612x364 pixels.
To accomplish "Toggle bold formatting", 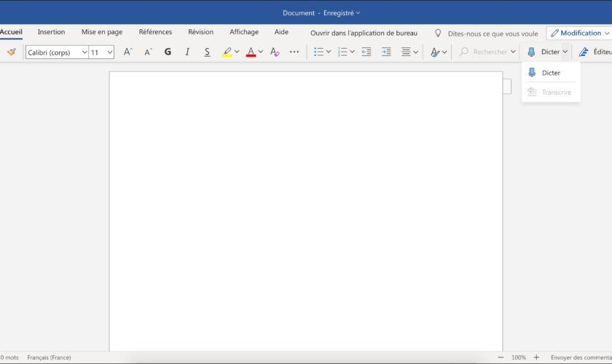I will point(168,52).
